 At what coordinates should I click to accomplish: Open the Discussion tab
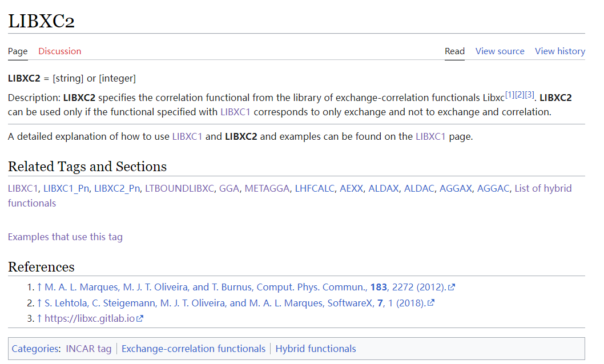(59, 51)
